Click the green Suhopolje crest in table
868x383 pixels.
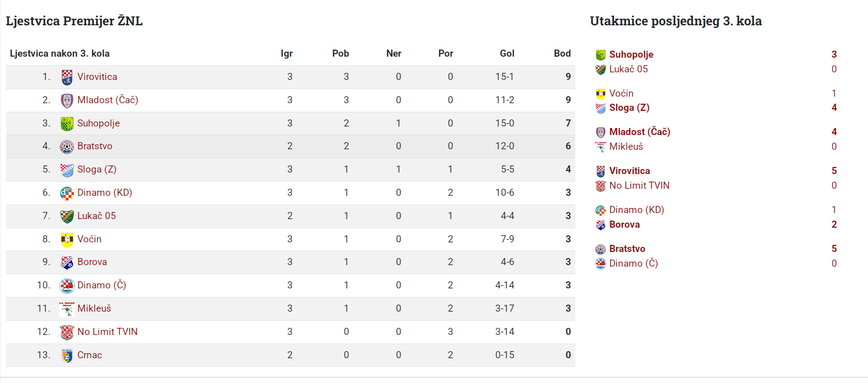(67, 123)
